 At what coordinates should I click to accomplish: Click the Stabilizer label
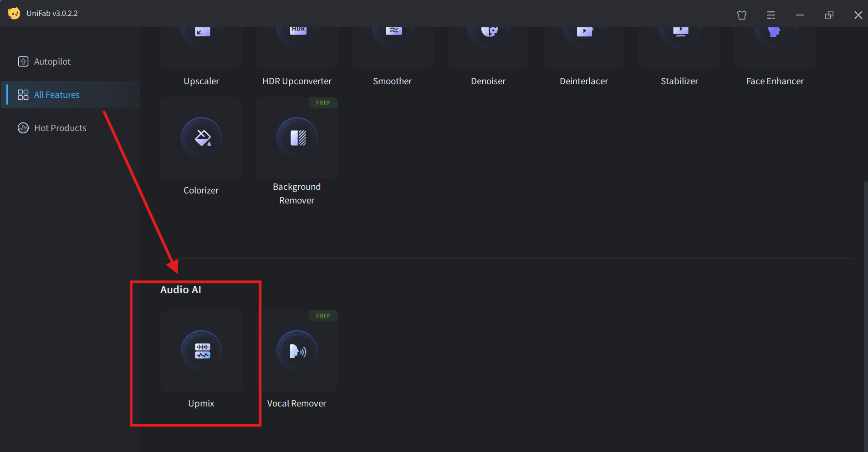click(679, 81)
